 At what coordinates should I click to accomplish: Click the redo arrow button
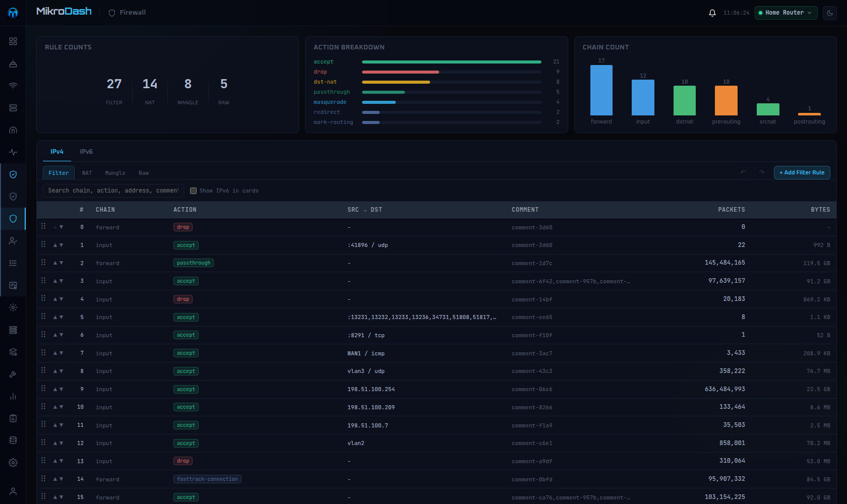tap(762, 172)
